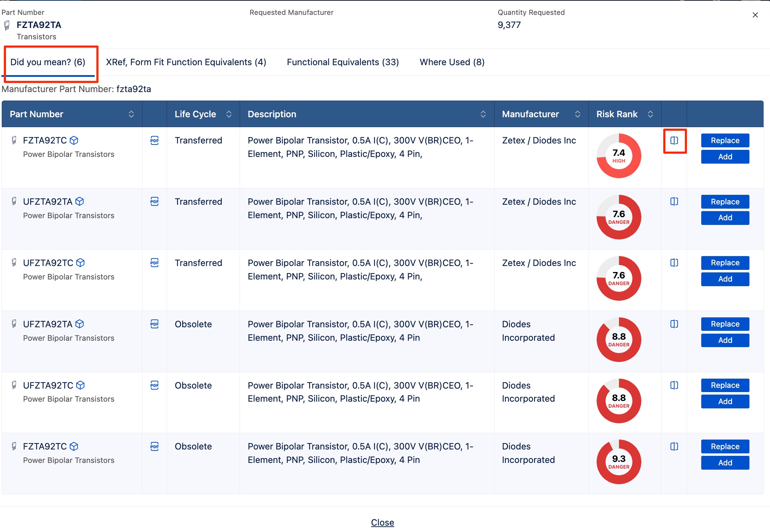The image size is (770, 532).
Task: Replace with Transferred FZTA92TC part
Action: [x=725, y=141]
